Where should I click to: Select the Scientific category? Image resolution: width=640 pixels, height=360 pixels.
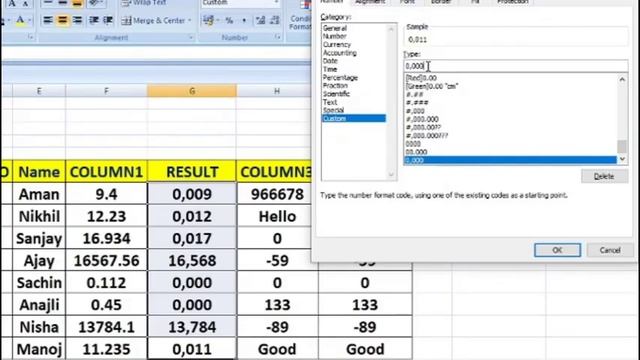coord(336,94)
